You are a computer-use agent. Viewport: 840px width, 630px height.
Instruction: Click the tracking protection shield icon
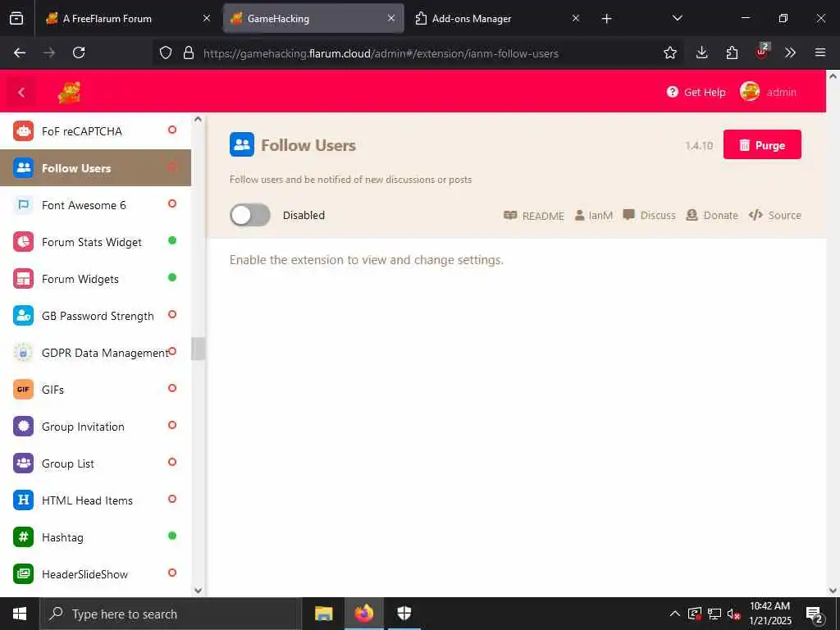(x=166, y=52)
